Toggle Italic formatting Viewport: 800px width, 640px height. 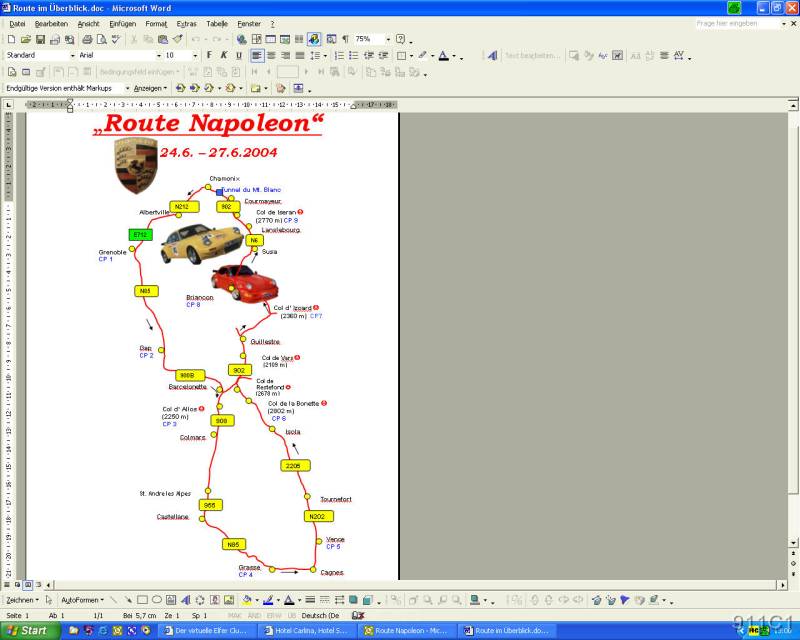point(224,56)
